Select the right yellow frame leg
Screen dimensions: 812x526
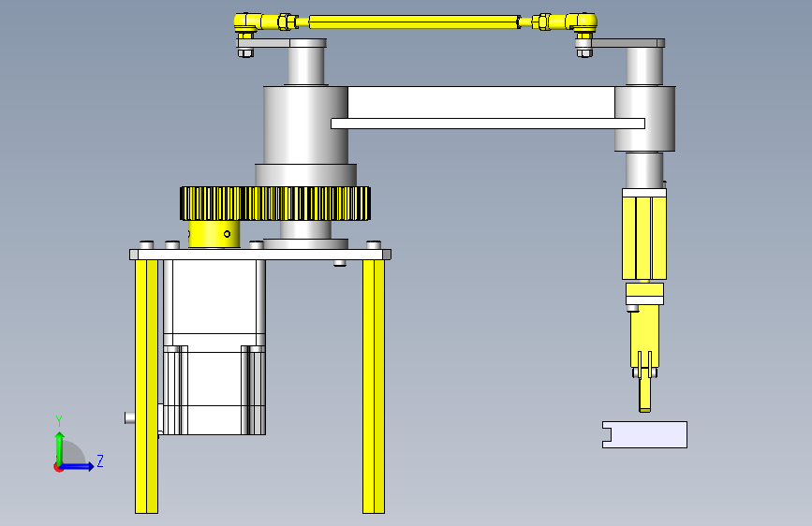tap(374, 387)
